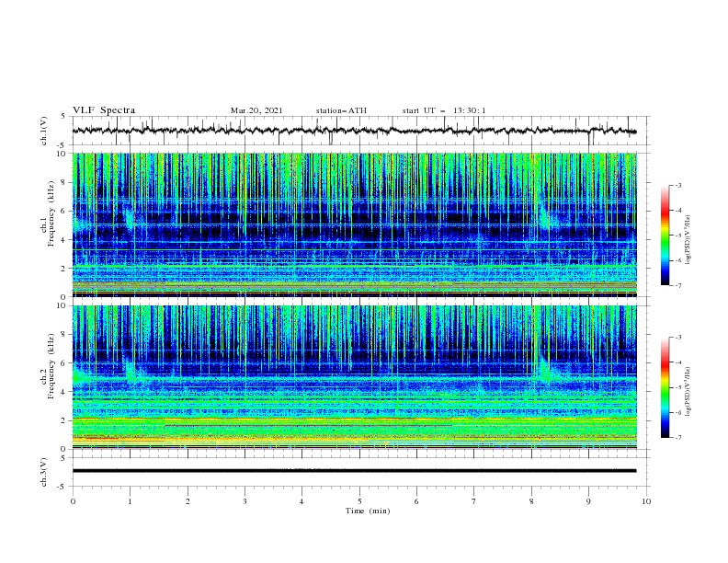Click the "station=ATH" header label
This screenshot has width=728, height=563.
[341, 110]
